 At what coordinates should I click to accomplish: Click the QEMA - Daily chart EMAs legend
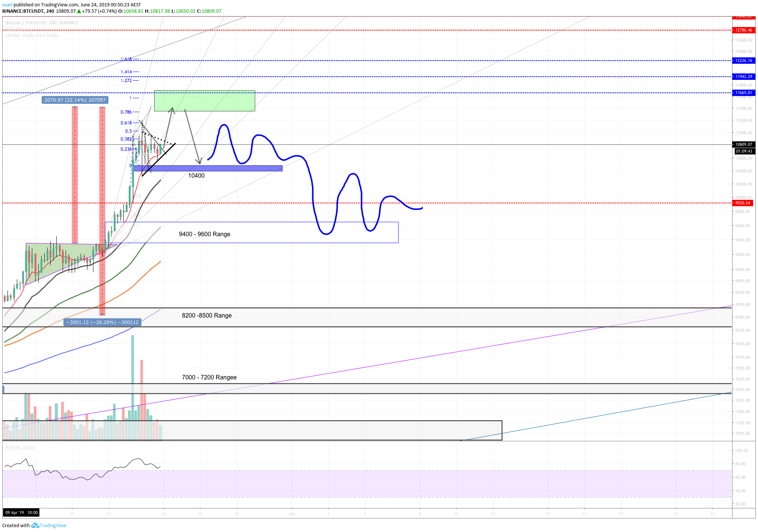[32, 35]
